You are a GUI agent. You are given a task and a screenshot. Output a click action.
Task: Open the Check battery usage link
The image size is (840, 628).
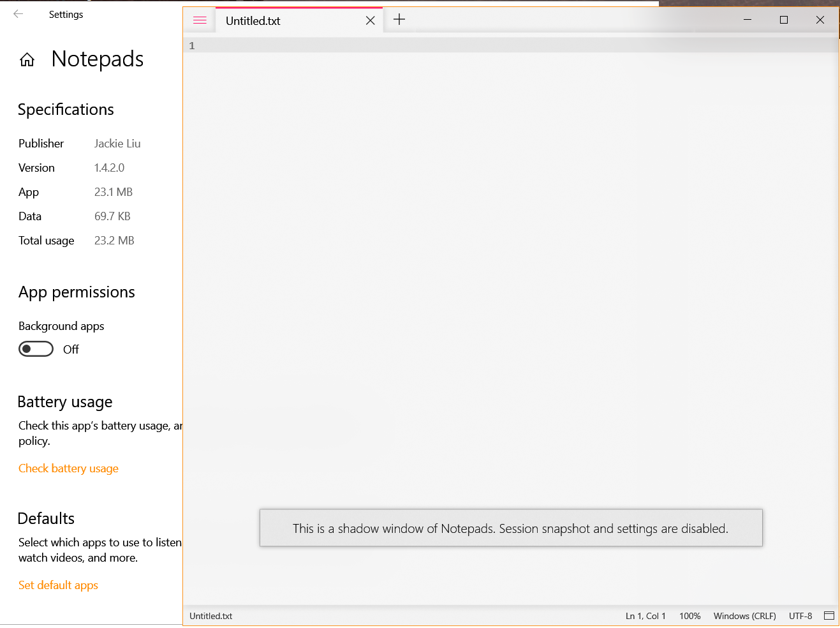68,468
